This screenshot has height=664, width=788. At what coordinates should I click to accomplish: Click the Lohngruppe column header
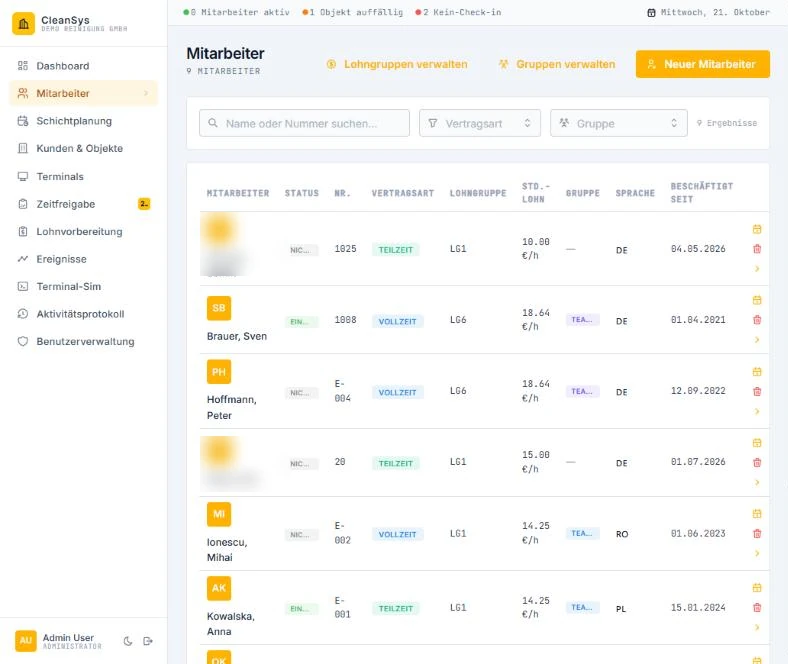coord(478,193)
